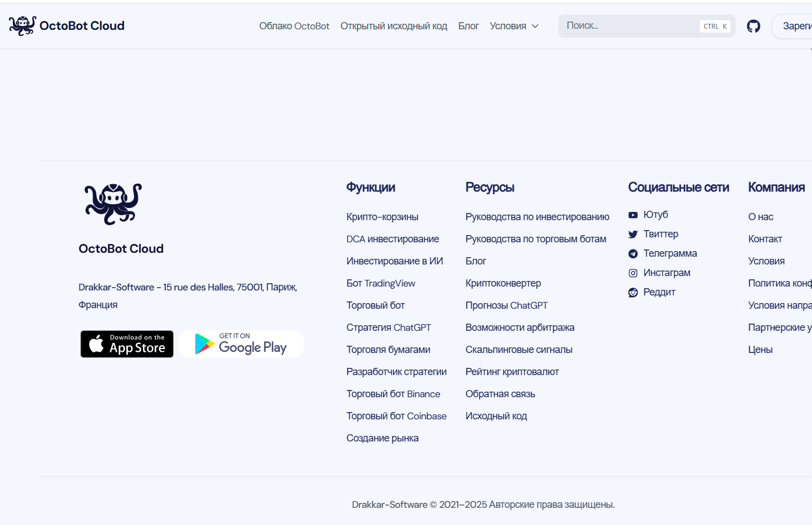
Task: Click the OctoBot Cloud header logo
Action: 66,26
